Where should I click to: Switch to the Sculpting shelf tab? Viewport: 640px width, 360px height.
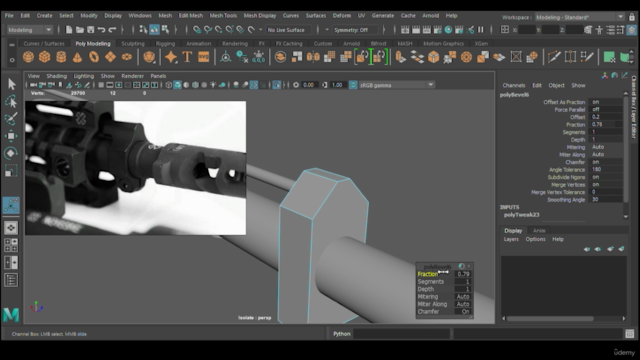tap(133, 43)
